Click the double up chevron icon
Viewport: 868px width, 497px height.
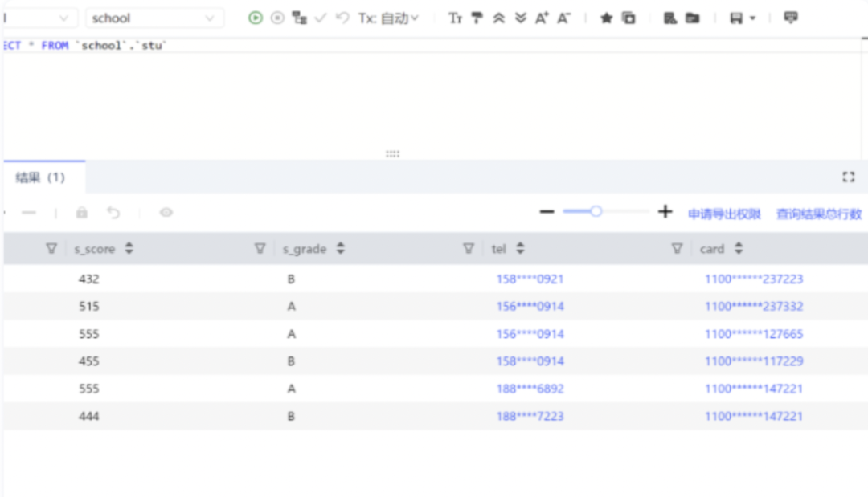pyautogui.click(x=499, y=18)
